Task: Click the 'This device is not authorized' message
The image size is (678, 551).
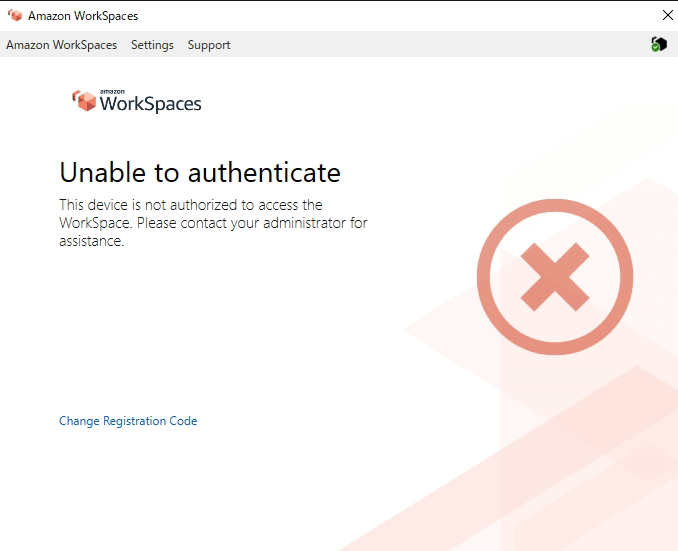Action: point(213,223)
